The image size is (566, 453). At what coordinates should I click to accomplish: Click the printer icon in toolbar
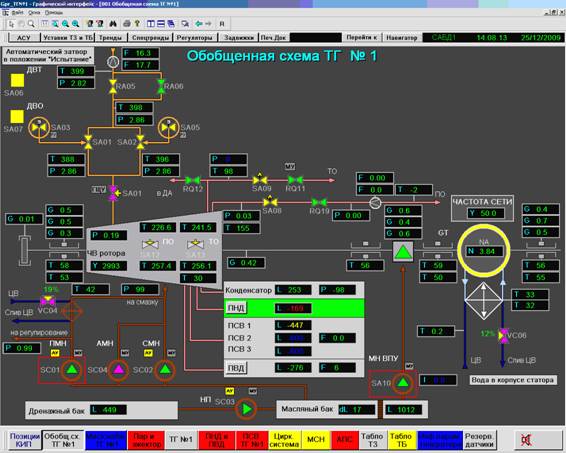pyautogui.click(x=127, y=24)
